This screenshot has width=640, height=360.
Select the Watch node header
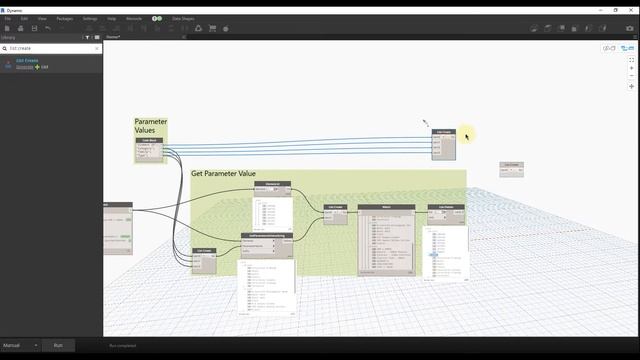tap(387, 207)
